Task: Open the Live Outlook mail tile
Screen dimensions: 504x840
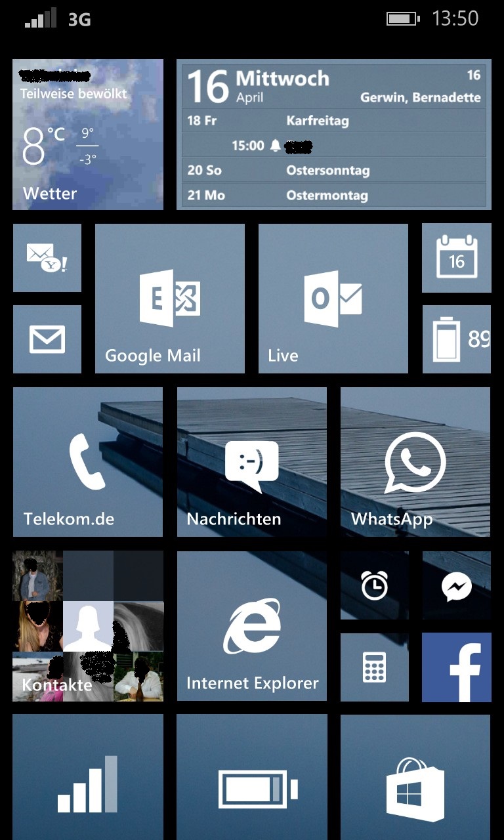Action: (x=333, y=299)
